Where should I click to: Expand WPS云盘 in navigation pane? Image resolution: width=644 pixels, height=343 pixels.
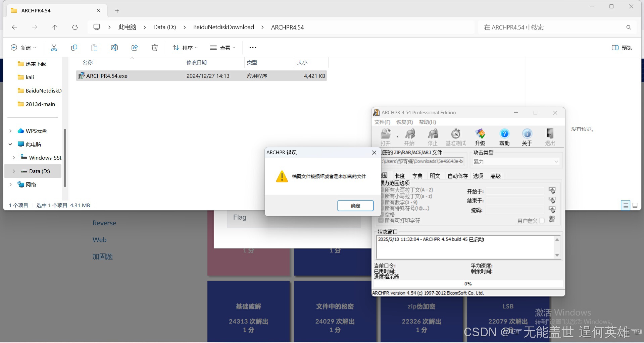[10, 131]
